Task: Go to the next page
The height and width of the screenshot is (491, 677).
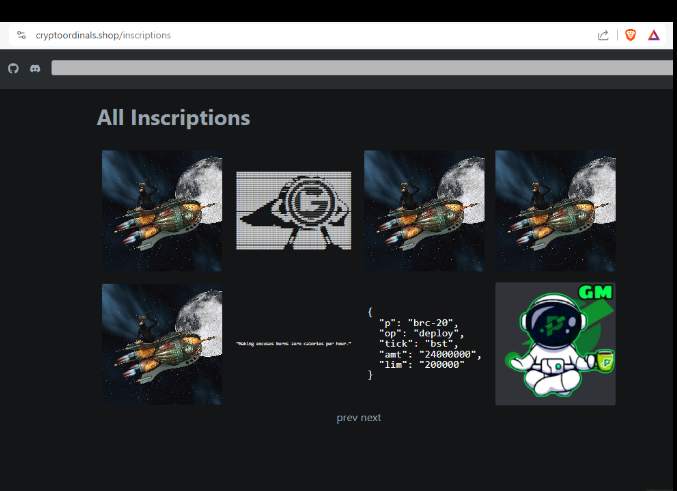Action: [x=371, y=417]
